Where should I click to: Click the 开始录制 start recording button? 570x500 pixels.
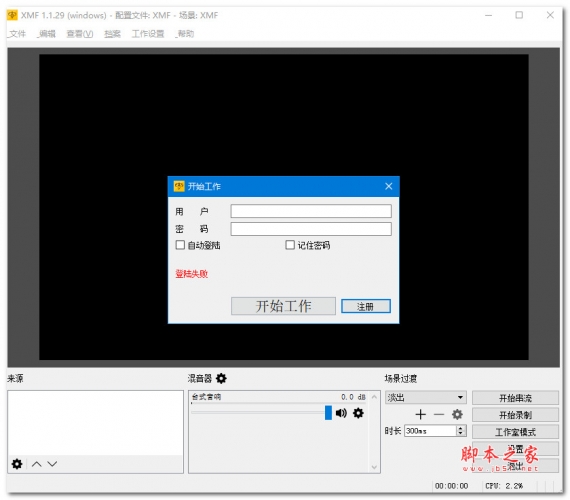click(x=515, y=415)
